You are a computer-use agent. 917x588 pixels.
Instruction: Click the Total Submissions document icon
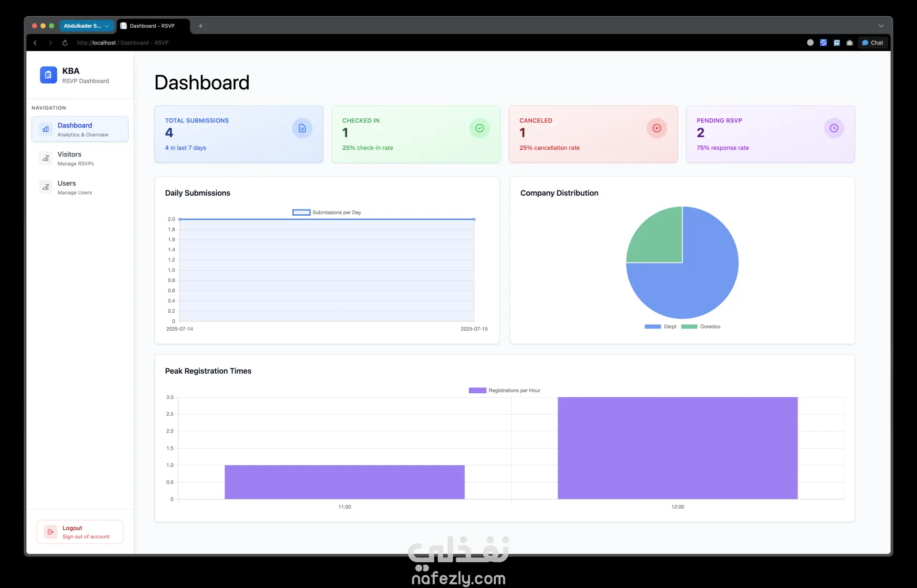pyautogui.click(x=302, y=128)
